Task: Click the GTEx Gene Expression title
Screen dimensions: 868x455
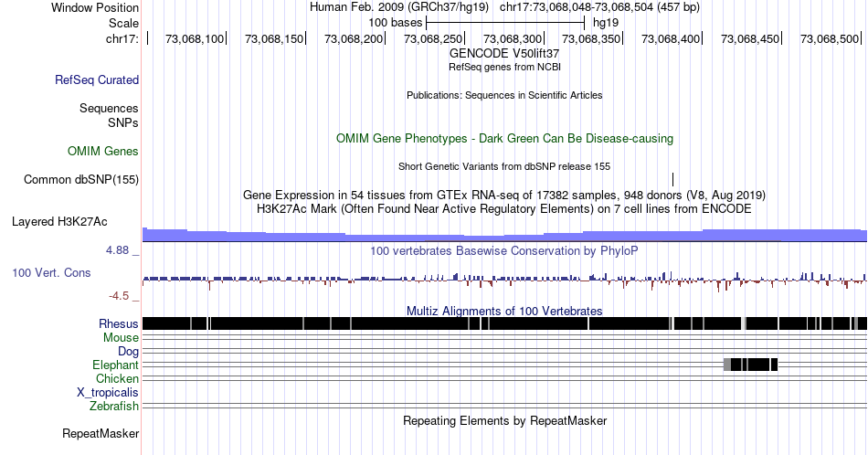Action: pos(504,195)
